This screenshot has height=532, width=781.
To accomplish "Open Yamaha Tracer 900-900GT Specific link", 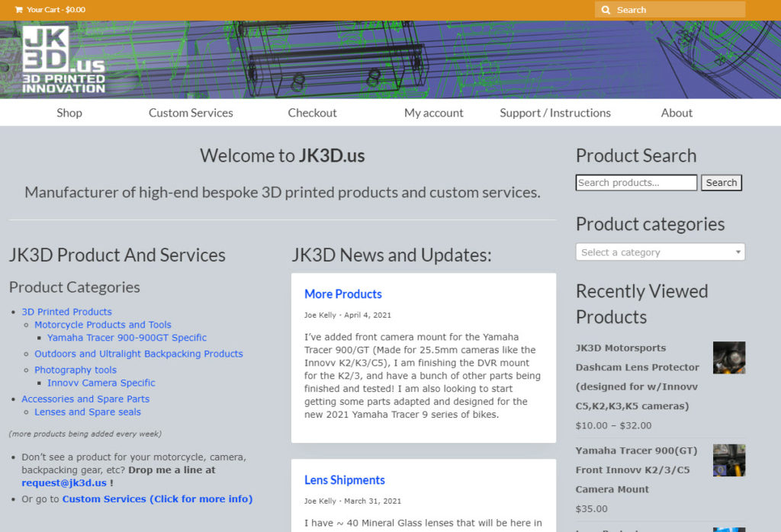I will pos(127,338).
